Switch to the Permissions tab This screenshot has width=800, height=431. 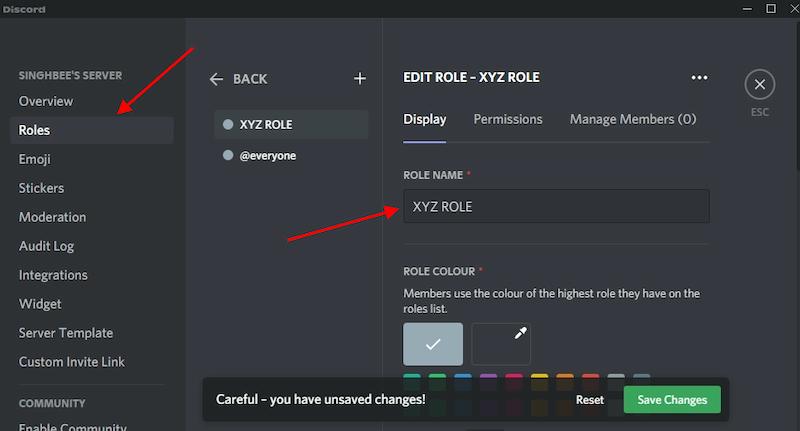pyautogui.click(x=508, y=119)
